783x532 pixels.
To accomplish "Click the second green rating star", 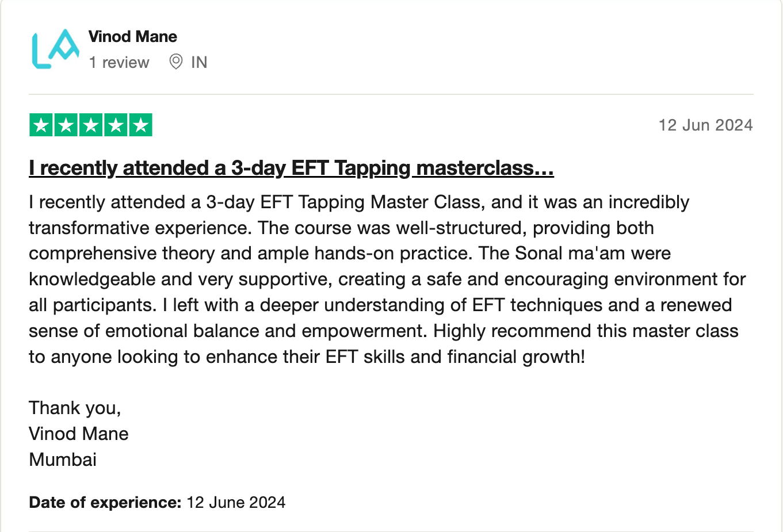I will click(66, 125).
